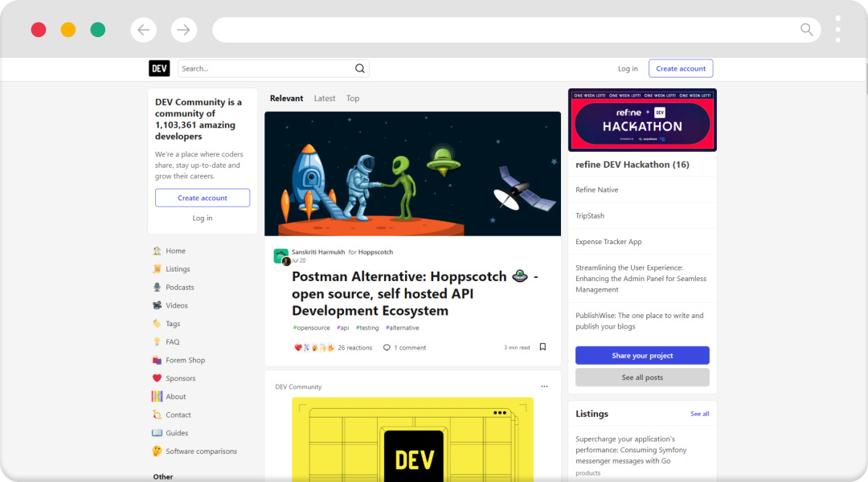Open the Hoppscotch organization avatar
Screen dimensions: 868x482
tap(280, 255)
